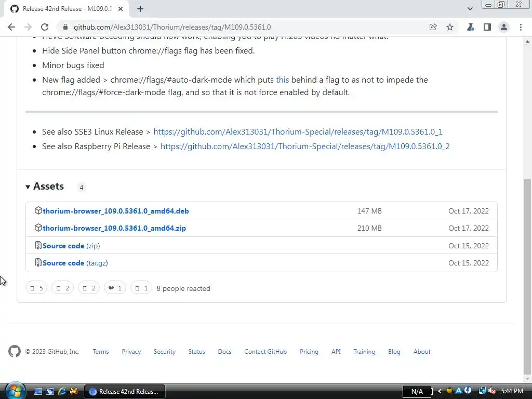Click the browser forward arrow
532x399 pixels.
click(x=28, y=27)
